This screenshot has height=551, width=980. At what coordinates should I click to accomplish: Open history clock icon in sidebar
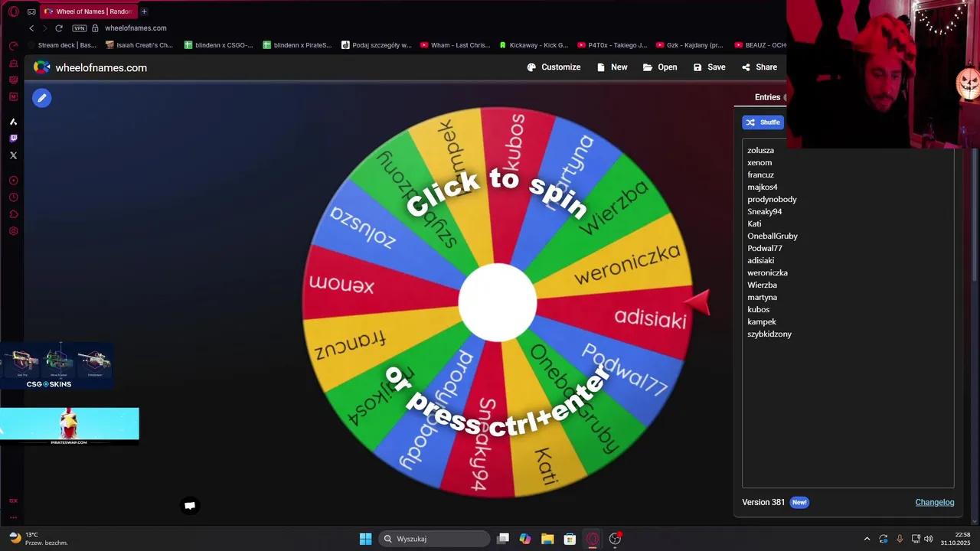[x=13, y=197]
